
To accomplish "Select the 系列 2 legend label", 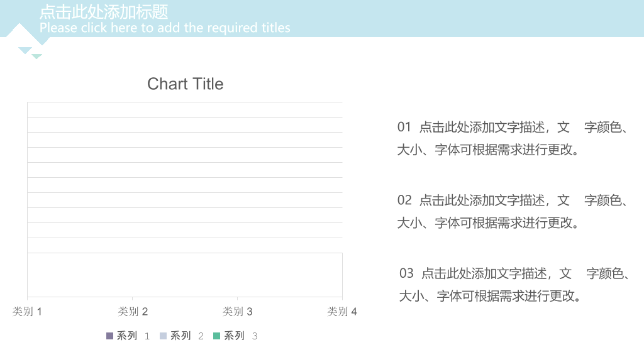I will [187, 336].
